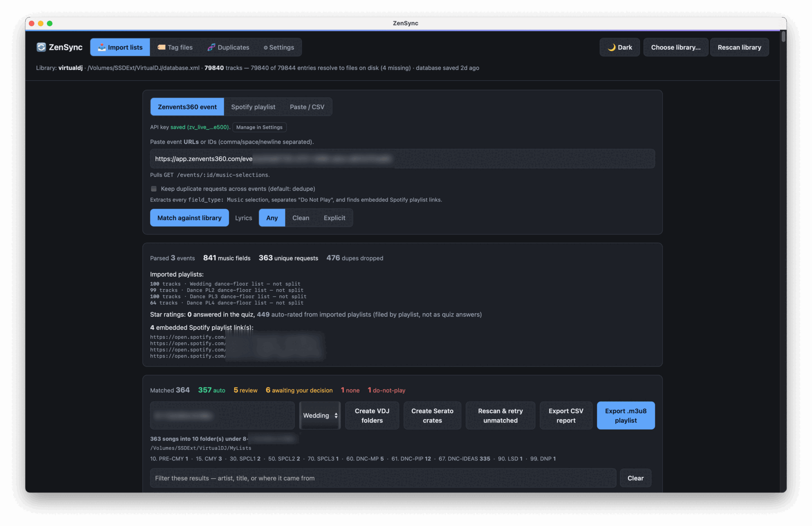Click the '476 dupes dropped' stat
The image size is (812, 526).
(x=355, y=258)
